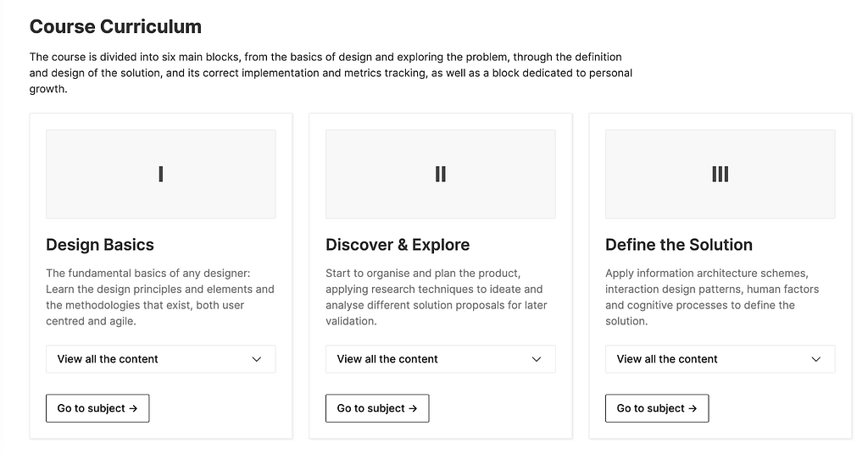The height and width of the screenshot is (454, 868).
Task: Expand "View all the content" under Define the Solution
Action: [x=720, y=359]
